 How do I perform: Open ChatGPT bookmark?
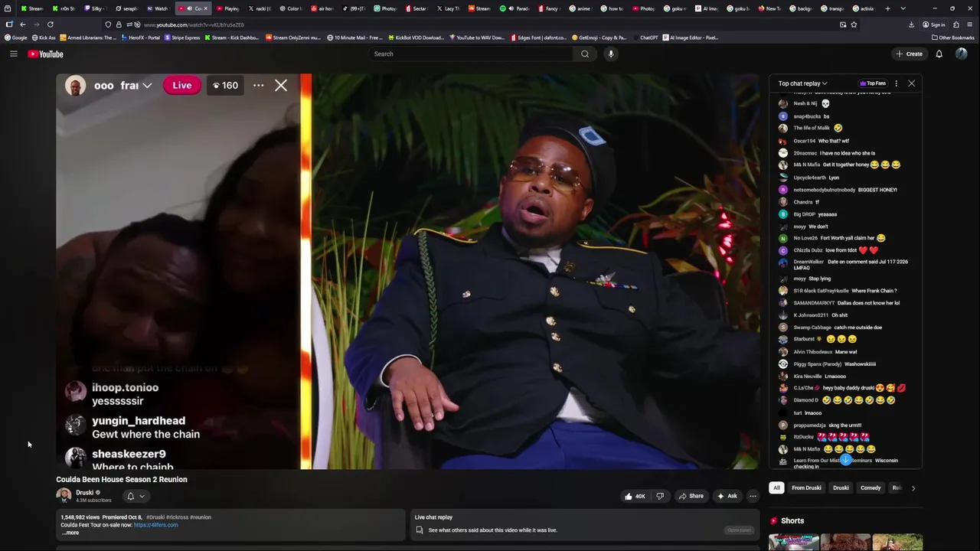[645, 37]
